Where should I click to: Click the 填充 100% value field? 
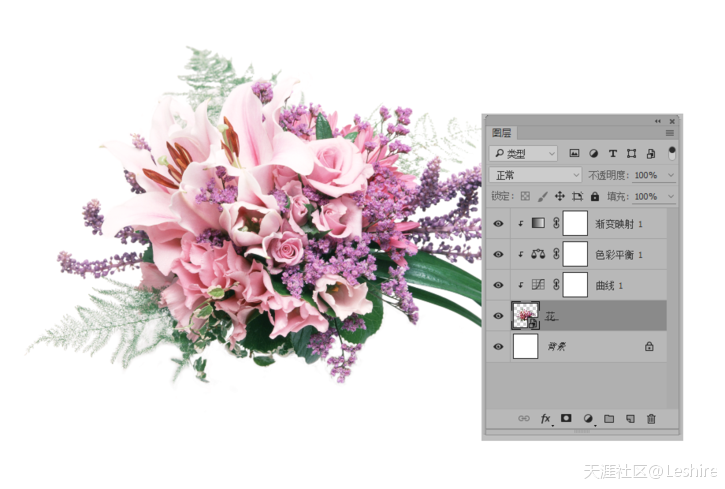pos(648,196)
